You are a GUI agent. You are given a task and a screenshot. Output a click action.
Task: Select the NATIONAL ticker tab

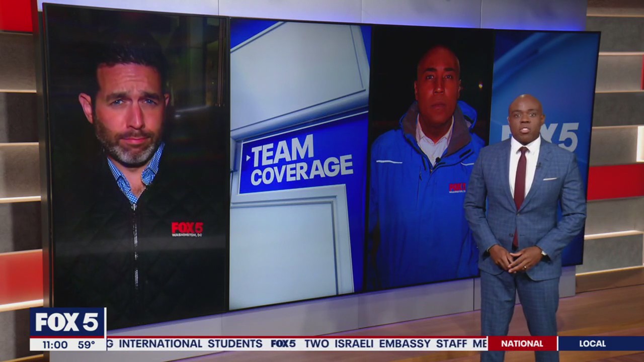coord(522,344)
